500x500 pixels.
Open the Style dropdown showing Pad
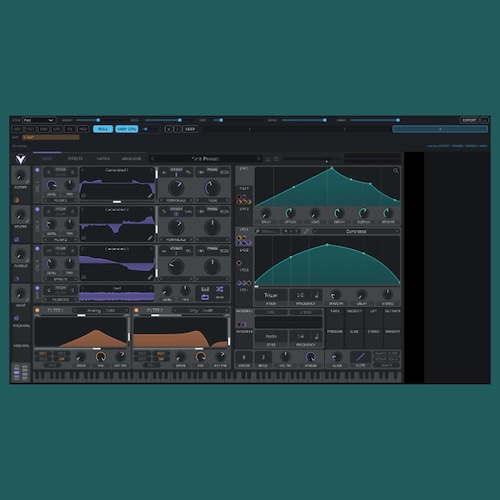tap(39, 120)
